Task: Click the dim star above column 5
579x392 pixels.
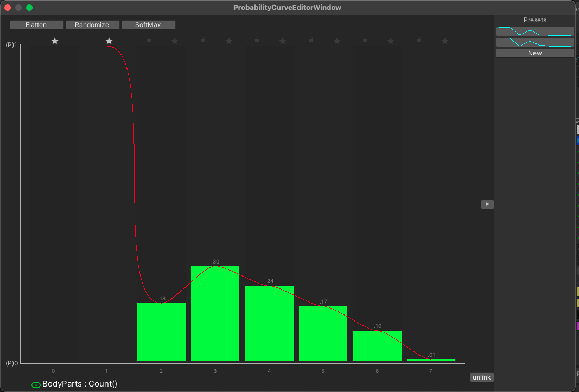Action: click(337, 41)
